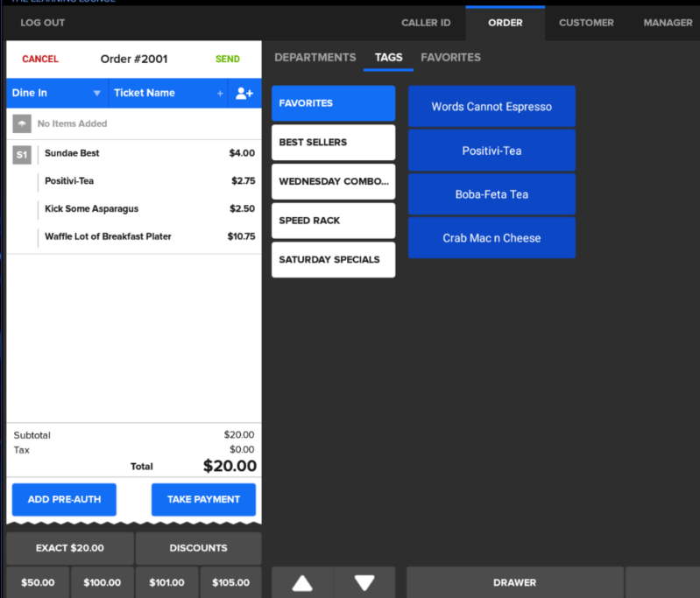Click the No Items Added icon
The image size is (700, 598).
pyautogui.click(x=22, y=123)
